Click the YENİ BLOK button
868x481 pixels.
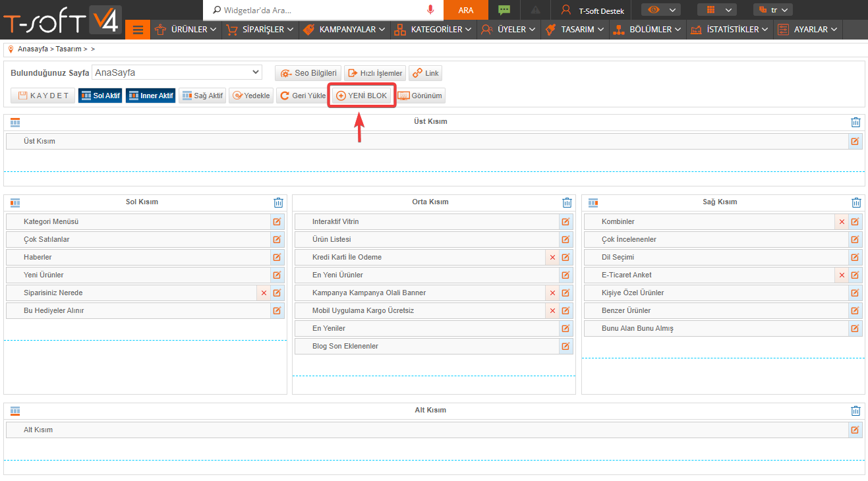point(362,96)
